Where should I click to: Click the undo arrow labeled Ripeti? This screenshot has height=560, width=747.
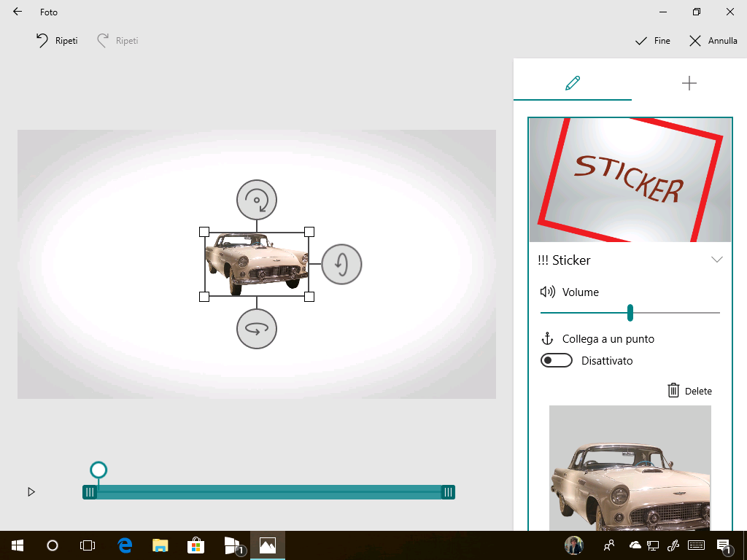[57, 41]
